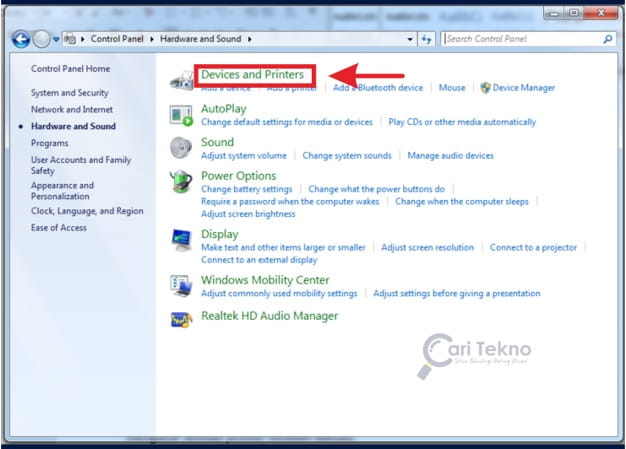Click Play CDs or other media automatically
This screenshot has width=626, height=449.
[x=462, y=122]
